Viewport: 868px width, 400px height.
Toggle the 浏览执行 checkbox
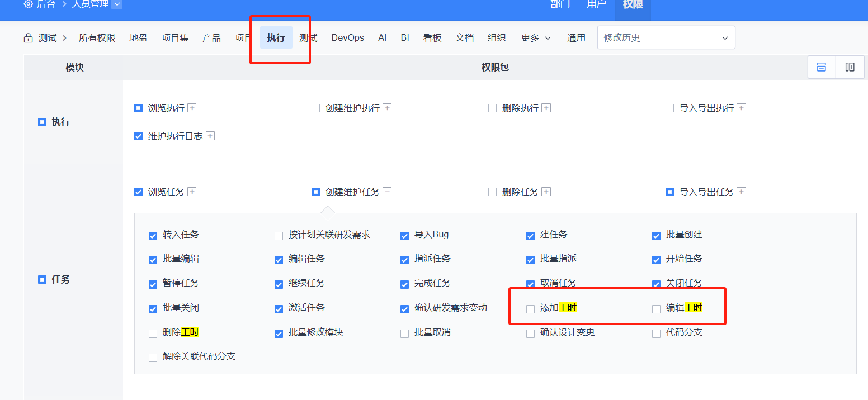tap(139, 108)
